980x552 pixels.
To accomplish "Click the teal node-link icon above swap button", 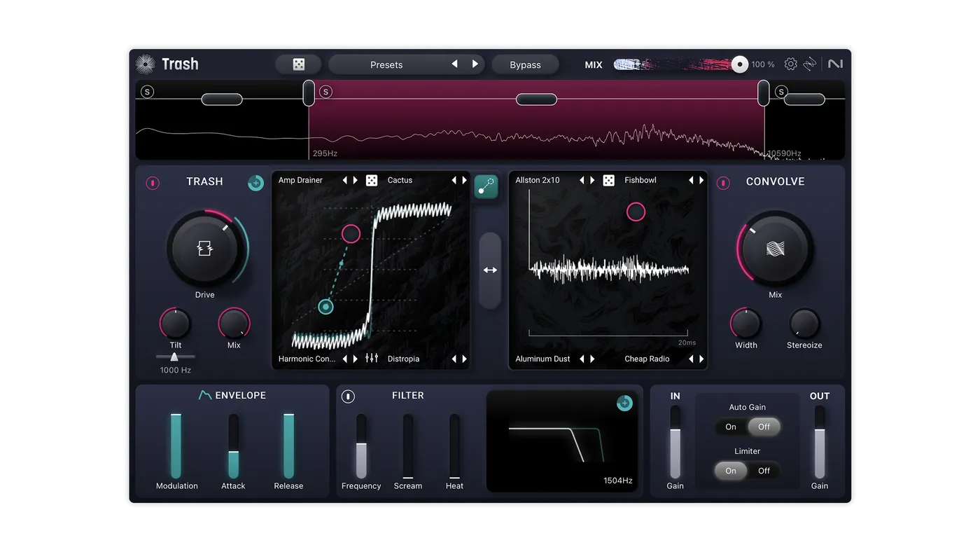I will [x=486, y=186].
